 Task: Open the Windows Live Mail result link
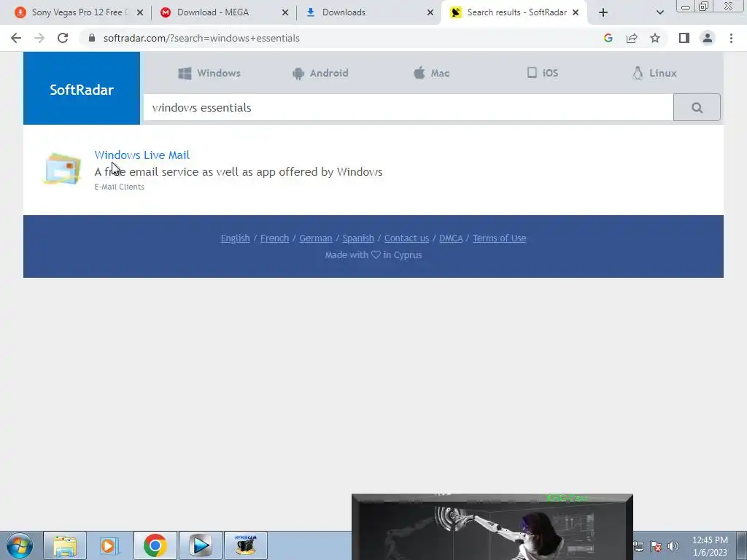click(142, 155)
